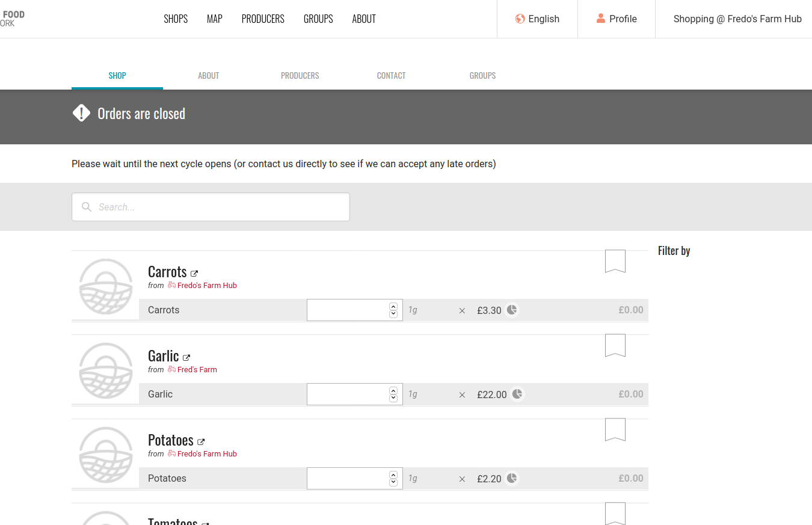Switch to the shop's PRODUCERS tab
The height and width of the screenshot is (525, 812).
pos(300,76)
